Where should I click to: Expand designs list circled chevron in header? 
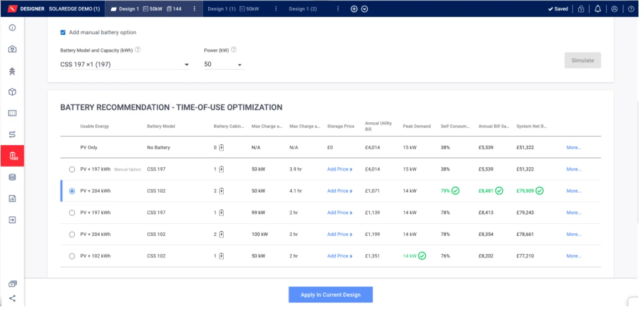click(x=364, y=9)
